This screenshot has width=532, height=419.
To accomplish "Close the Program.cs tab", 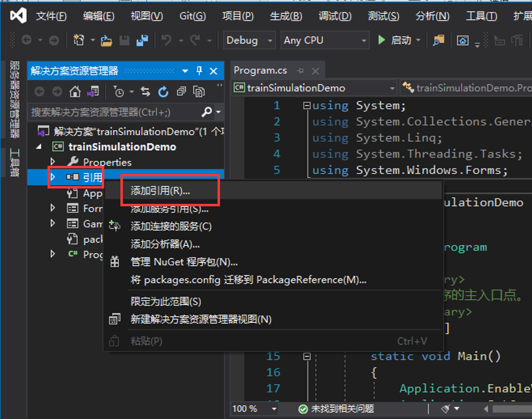I will coord(316,71).
